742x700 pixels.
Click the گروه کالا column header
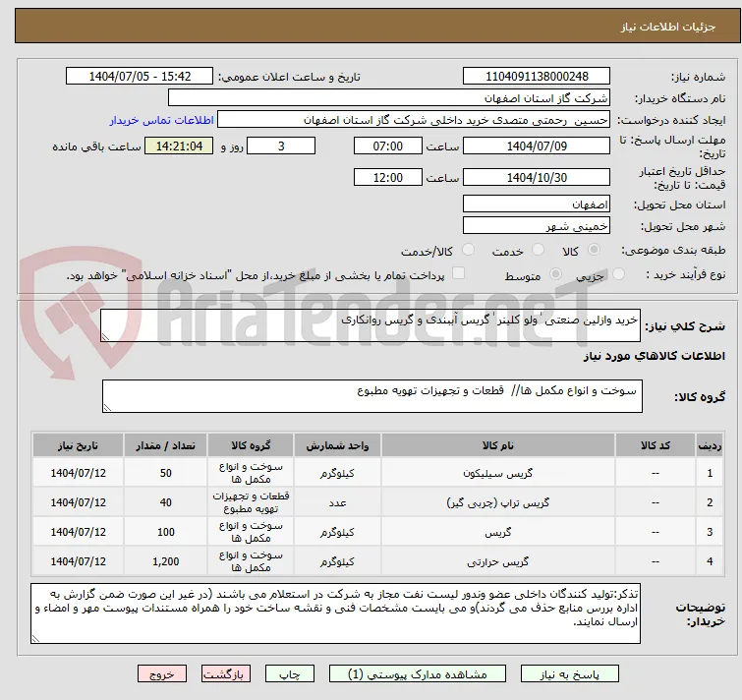click(251, 445)
